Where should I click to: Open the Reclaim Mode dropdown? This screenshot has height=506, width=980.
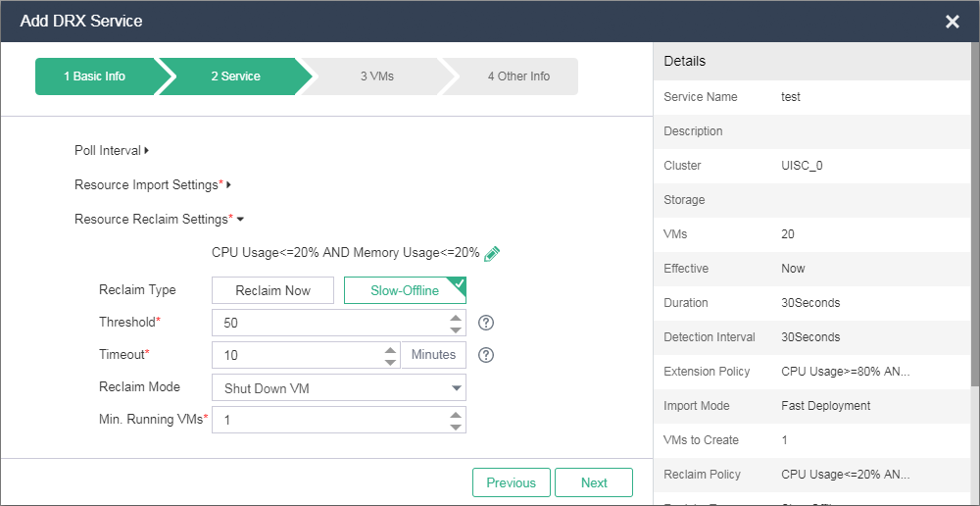pyautogui.click(x=338, y=388)
